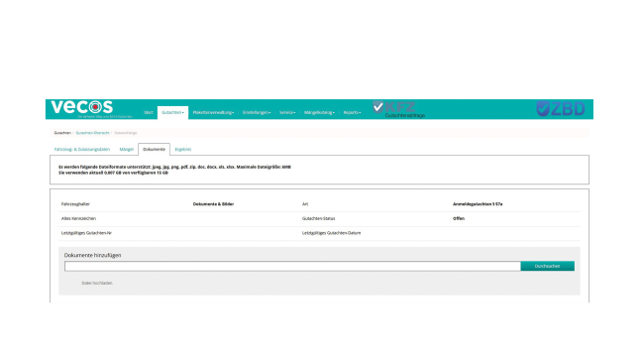Click the 'Letztgültiges Gutachten-Datum' label

[331, 233]
